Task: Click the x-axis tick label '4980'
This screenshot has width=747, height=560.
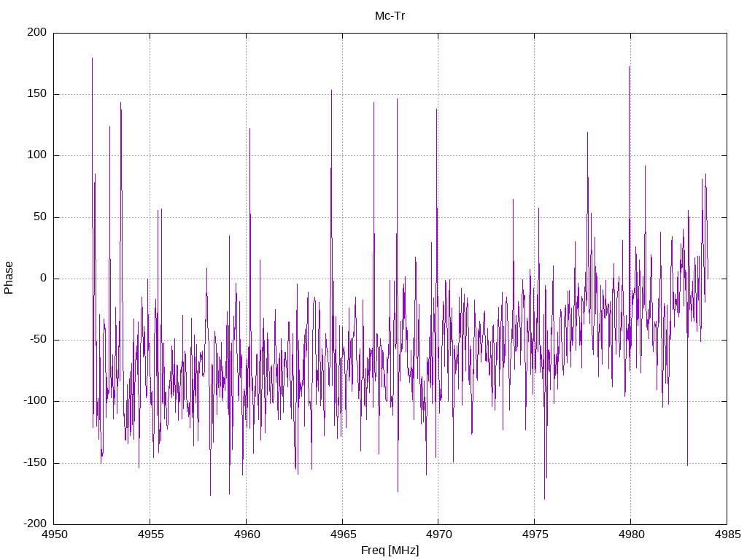Action: (631, 534)
